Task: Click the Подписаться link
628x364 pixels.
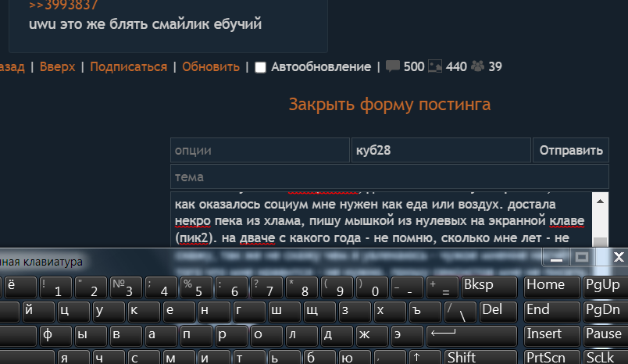Action: click(128, 66)
